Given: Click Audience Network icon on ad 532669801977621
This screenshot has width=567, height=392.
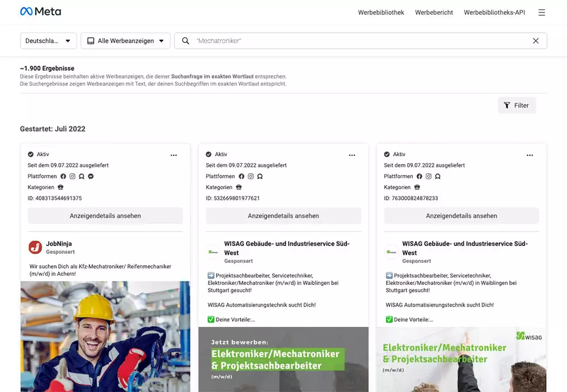Looking at the screenshot, I should (260, 176).
